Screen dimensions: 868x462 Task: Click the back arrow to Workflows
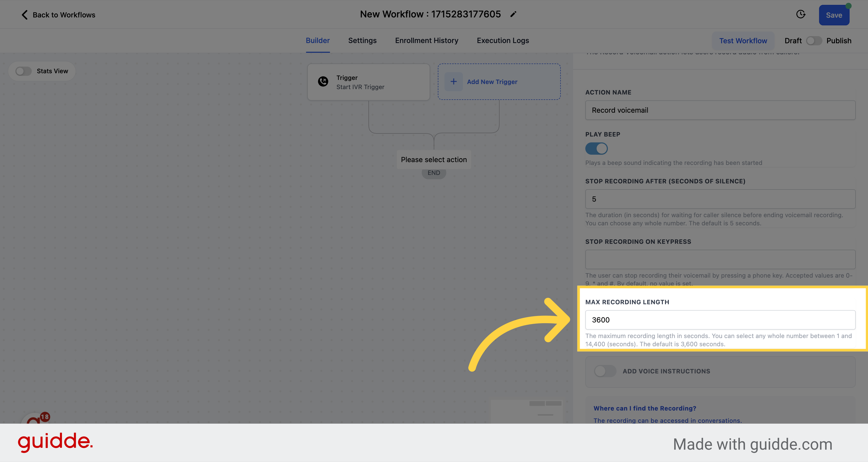[24, 14]
